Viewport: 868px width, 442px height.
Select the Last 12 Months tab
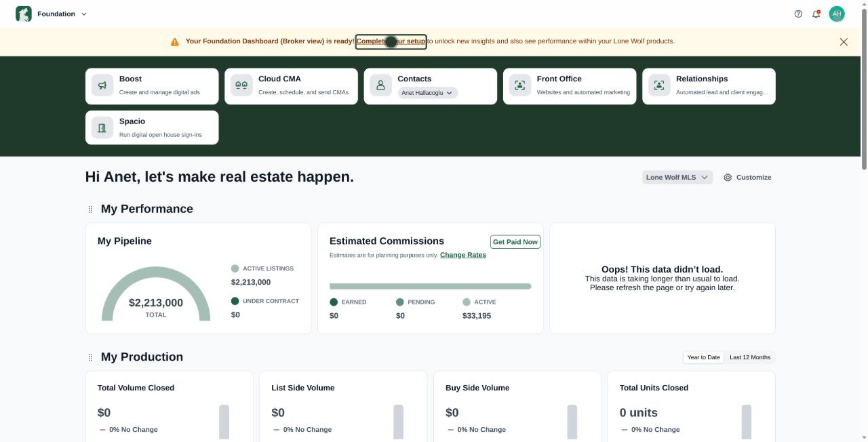pos(750,357)
